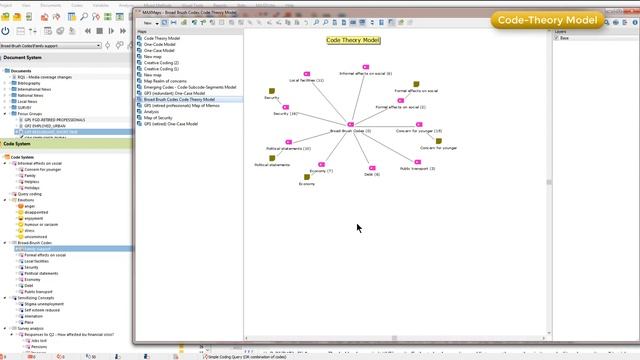Click the orange folder icon in main toolbar
Screen dimensions: 640x360
click(x=17, y=17)
